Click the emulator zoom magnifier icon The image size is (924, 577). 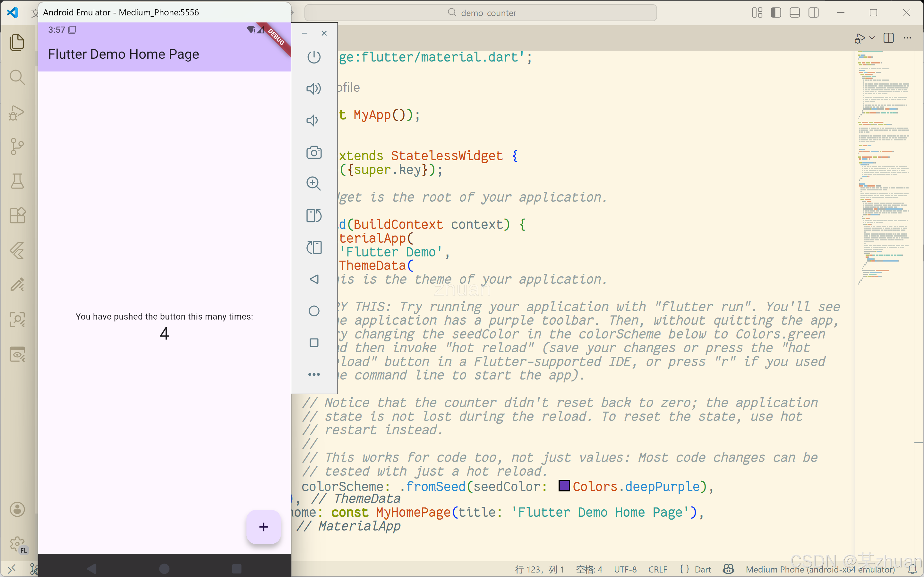point(314,184)
